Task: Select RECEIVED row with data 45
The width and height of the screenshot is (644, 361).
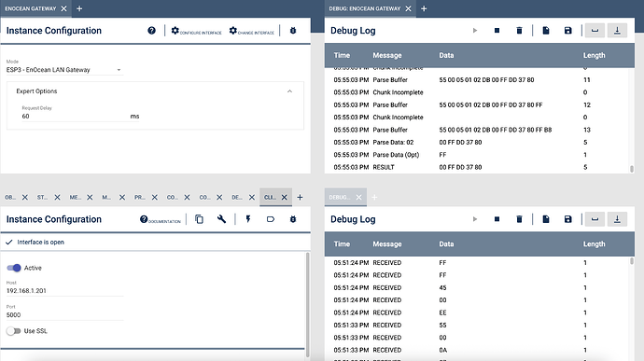Action: coord(477,288)
